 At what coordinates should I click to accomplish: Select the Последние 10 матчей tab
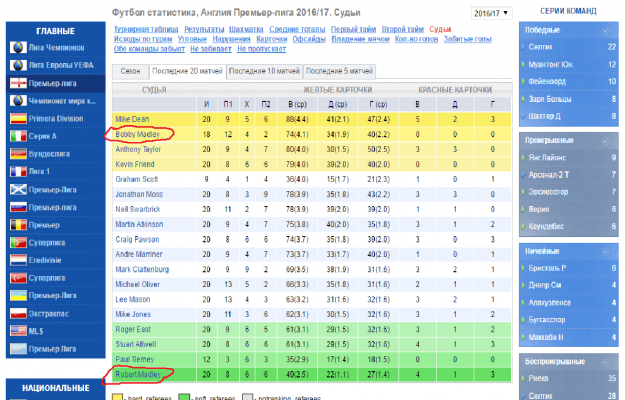pyautogui.click(x=264, y=71)
